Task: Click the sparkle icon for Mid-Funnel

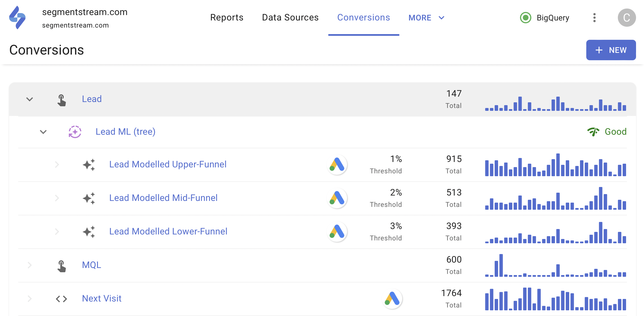Action: click(89, 198)
